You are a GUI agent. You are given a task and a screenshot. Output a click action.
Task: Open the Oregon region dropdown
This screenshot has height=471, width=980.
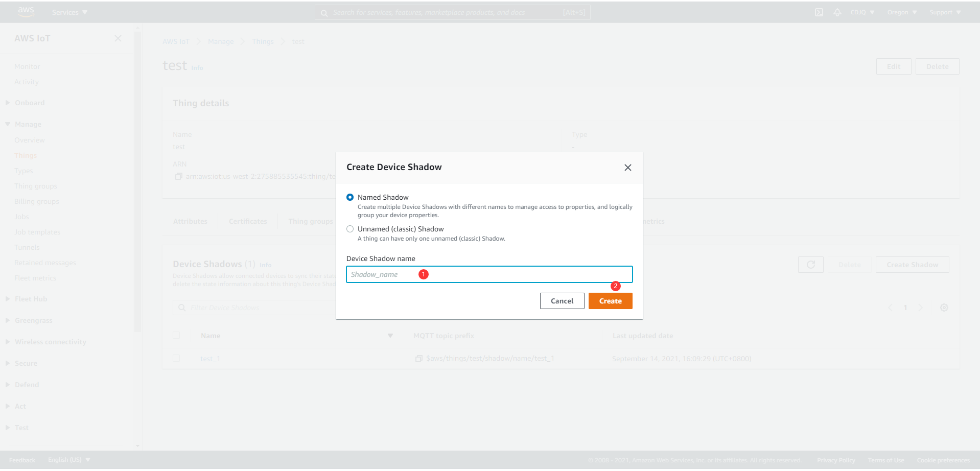[902, 12]
